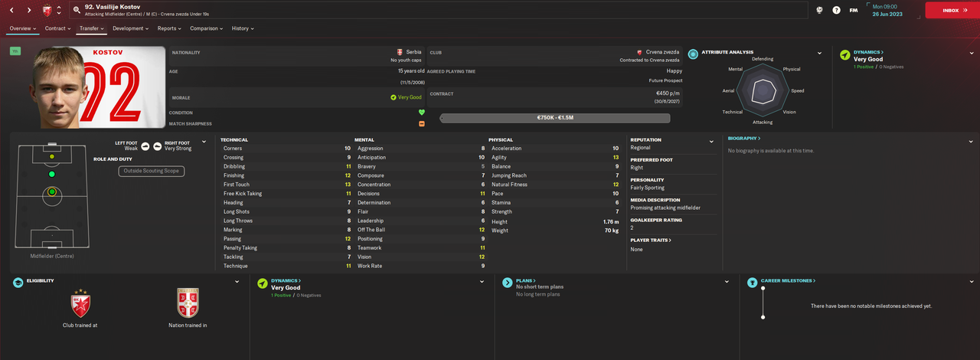Screen dimensions: 980x360
Task: Open the Reports tab menu
Action: 170,28
